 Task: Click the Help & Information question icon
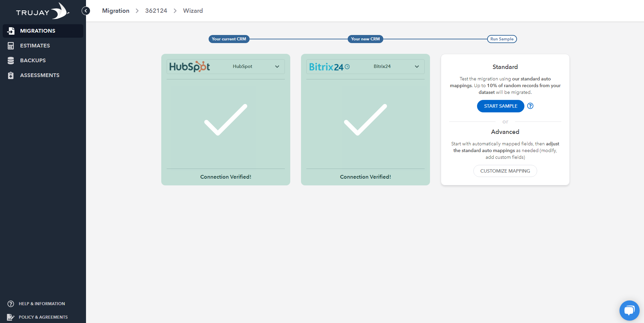point(11,304)
